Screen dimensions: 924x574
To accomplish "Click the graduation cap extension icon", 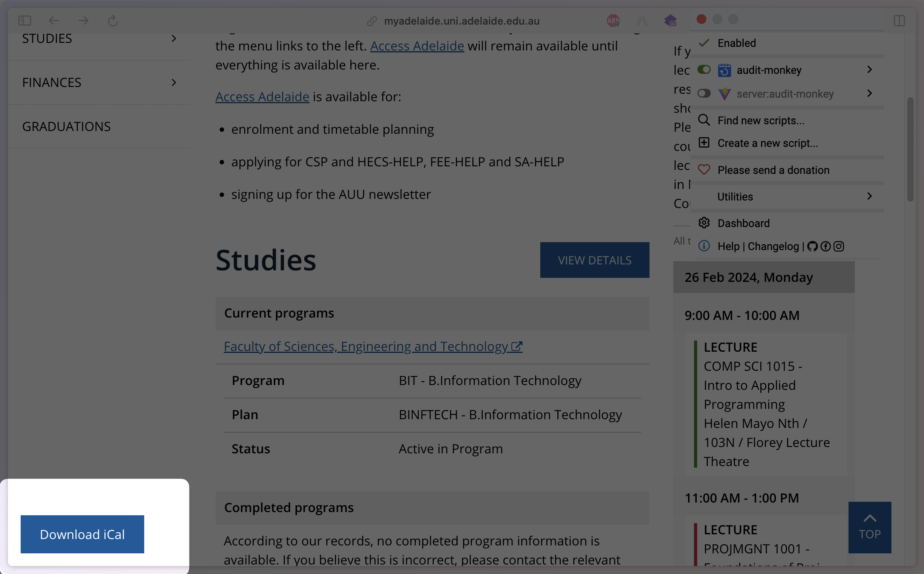I will coord(670,21).
